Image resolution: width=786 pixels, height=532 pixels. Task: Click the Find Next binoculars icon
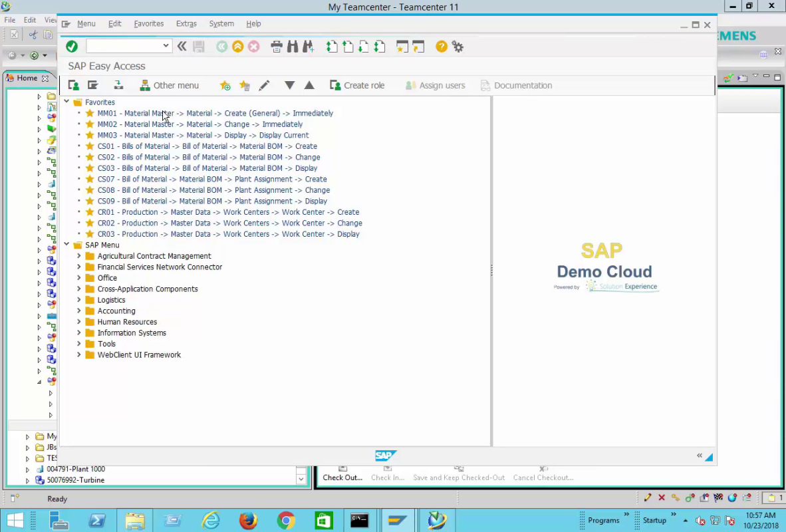[309, 47]
